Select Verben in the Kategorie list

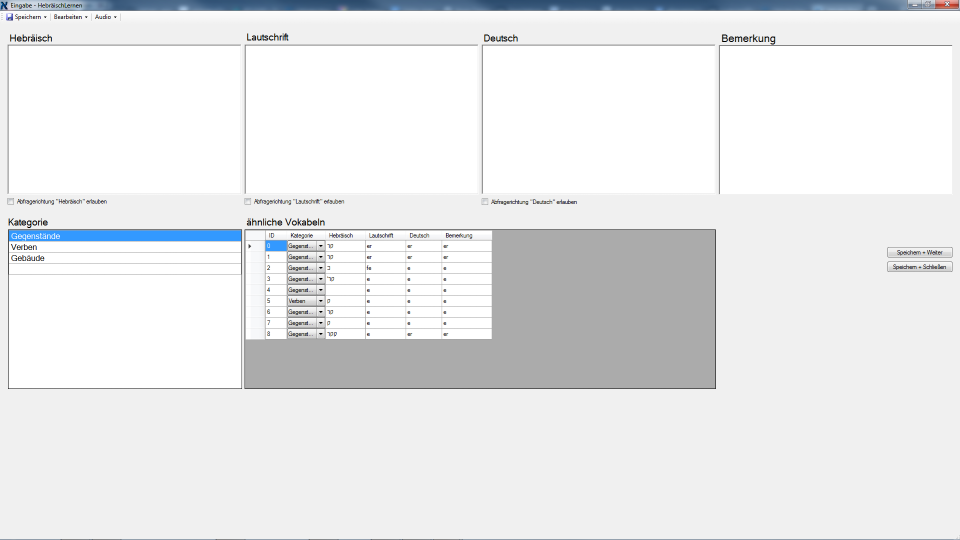124,247
